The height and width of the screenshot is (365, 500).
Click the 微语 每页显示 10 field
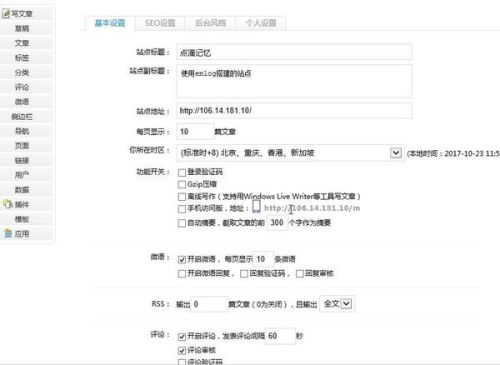pyautogui.click(x=263, y=259)
